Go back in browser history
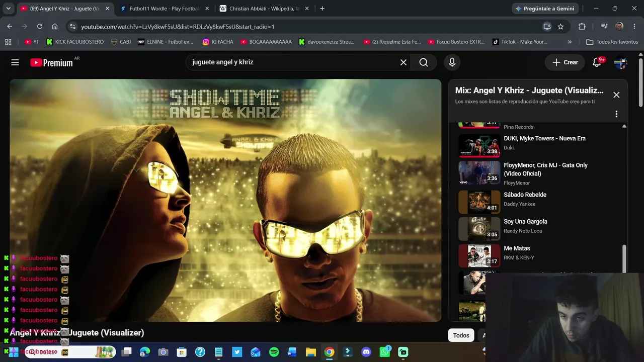This screenshot has height=362, width=644. pyautogui.click(x=10, y=27)
